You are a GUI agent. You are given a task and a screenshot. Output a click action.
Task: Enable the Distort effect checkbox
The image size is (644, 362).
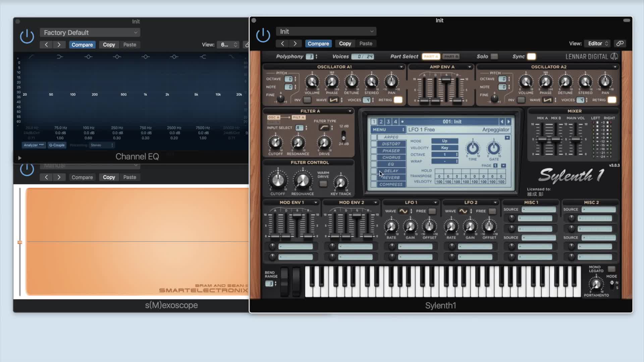374,144
